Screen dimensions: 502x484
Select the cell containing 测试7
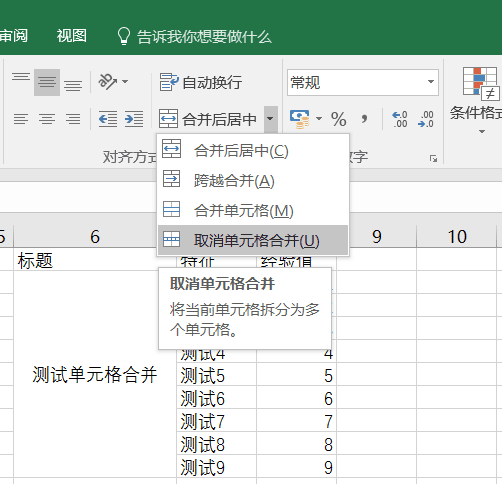[216, 421]
